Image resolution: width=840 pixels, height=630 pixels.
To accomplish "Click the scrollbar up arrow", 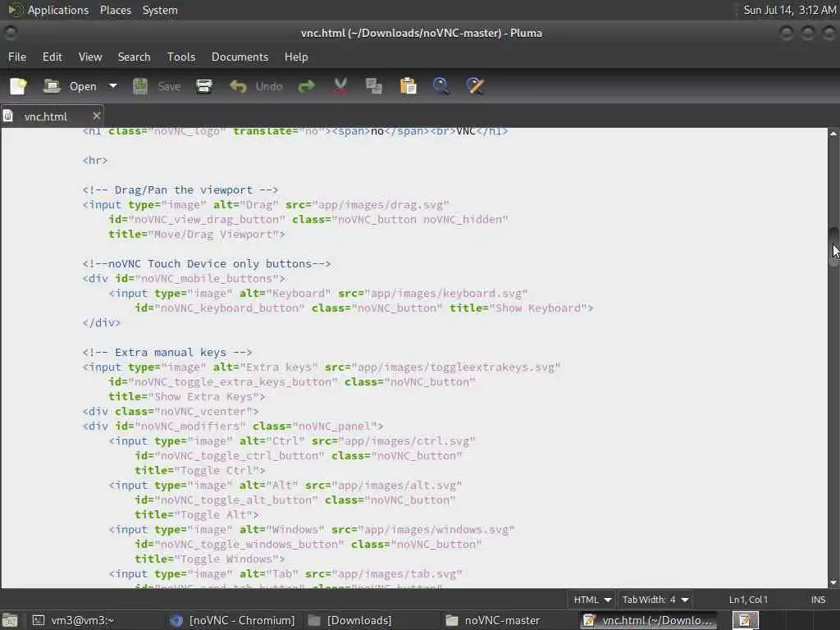I will click(x=833, y=133).
